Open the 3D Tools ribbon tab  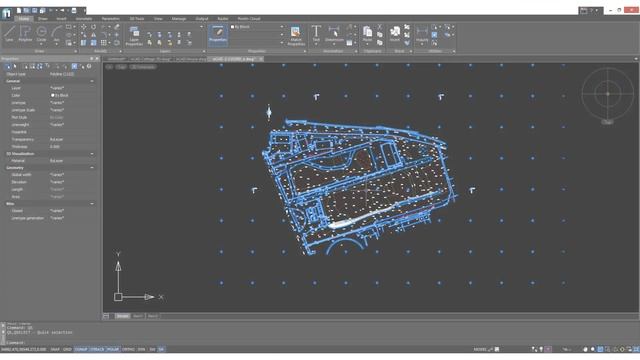click(137, 19)
